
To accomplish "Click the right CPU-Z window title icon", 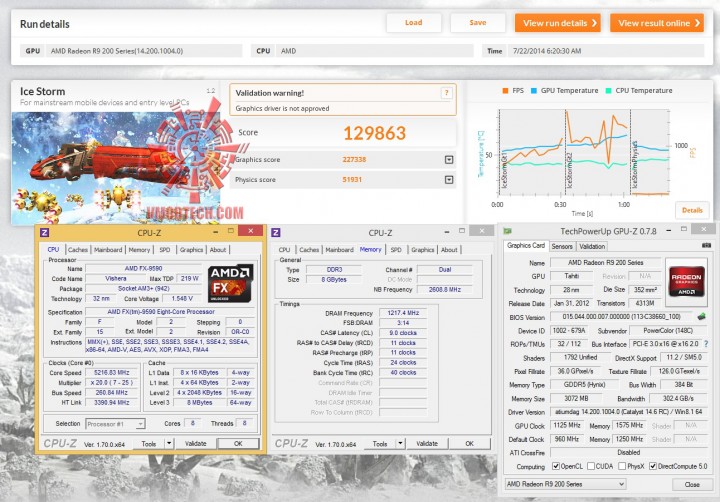I will click(x=276, y=232).
